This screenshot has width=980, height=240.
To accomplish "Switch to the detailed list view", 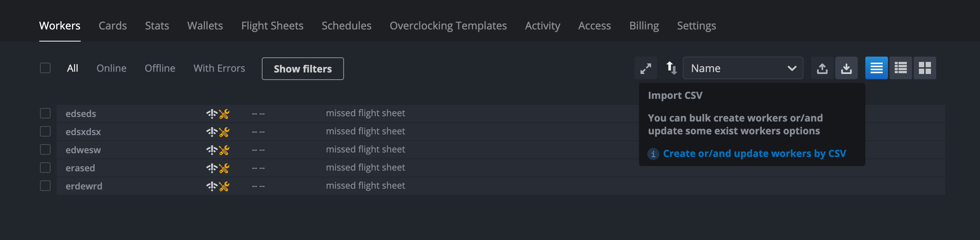I will click(x=900, y=68).
